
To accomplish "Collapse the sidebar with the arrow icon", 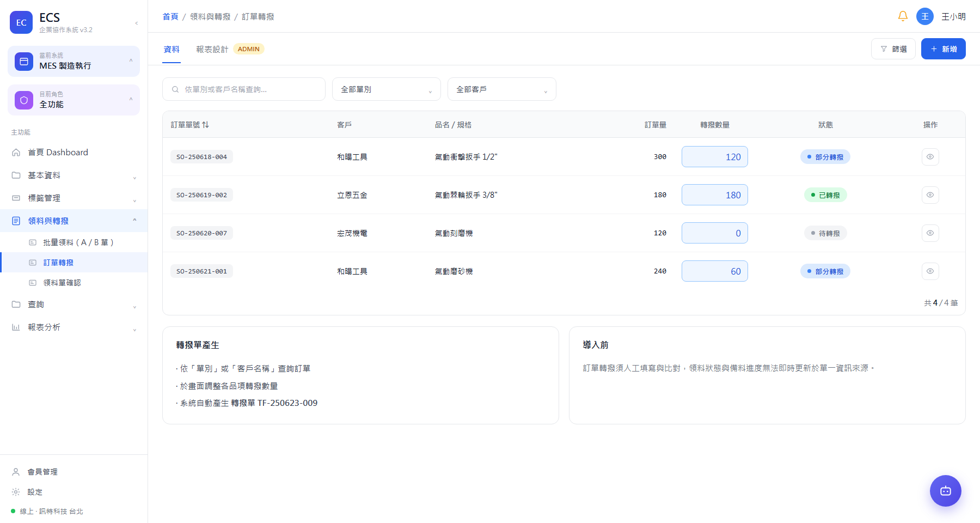I will 137,23.
